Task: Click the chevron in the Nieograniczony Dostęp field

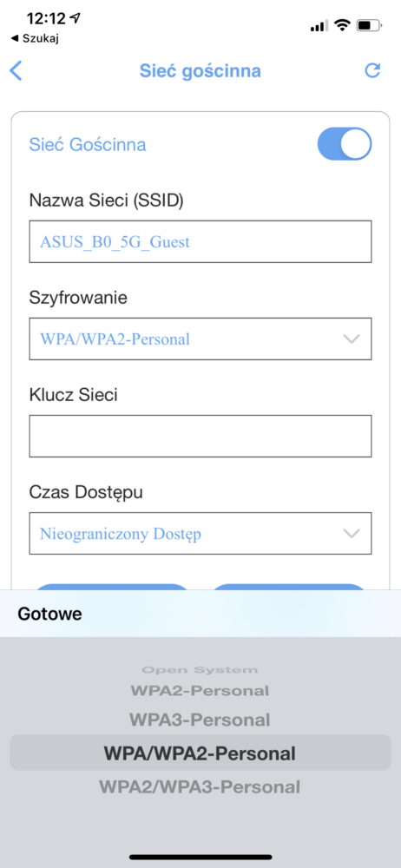Action: coord(352,534)
